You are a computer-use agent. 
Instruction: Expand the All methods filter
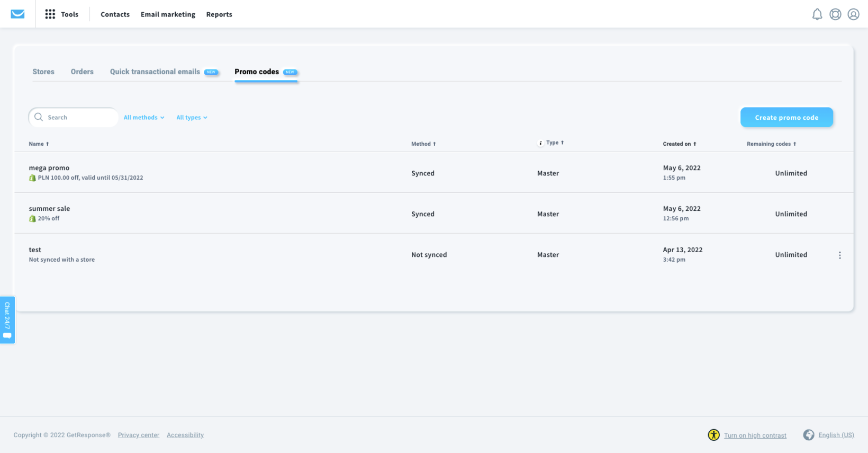(143, 118)
